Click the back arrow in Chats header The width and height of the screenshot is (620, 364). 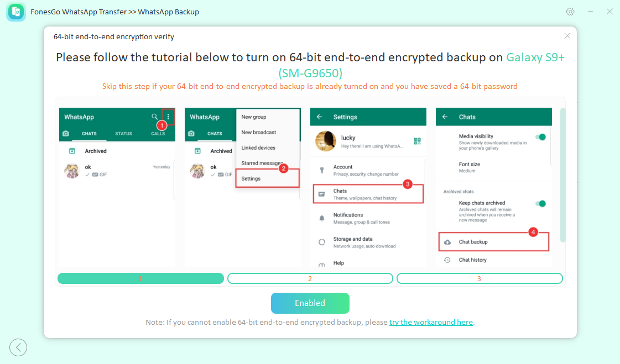point(445,117)
